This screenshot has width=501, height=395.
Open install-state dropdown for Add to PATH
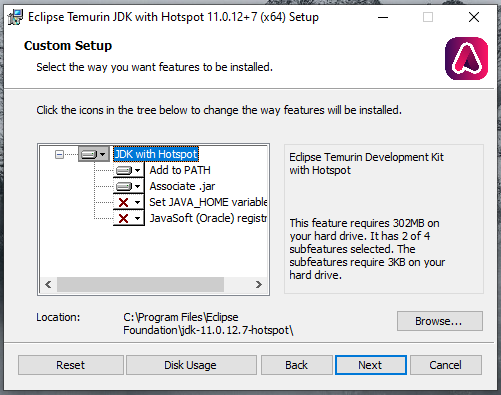tap(129, 170)
